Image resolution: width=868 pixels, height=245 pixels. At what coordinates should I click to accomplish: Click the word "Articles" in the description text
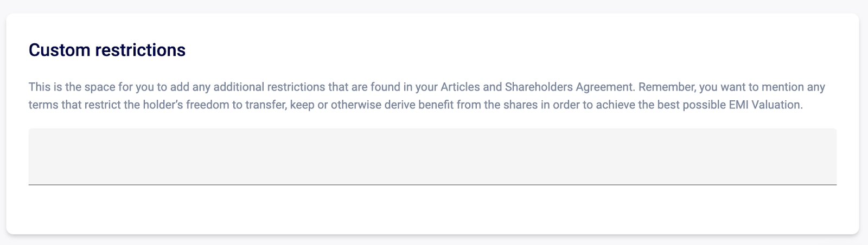461,87
